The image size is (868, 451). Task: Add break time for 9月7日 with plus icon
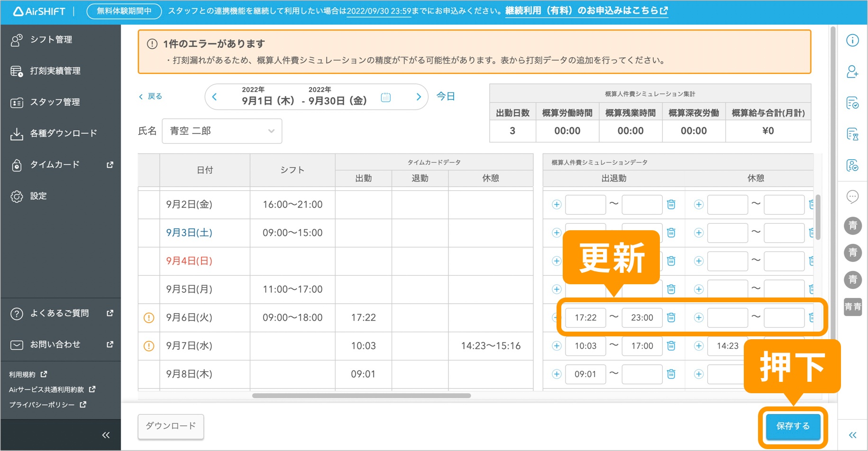point(698,346)
